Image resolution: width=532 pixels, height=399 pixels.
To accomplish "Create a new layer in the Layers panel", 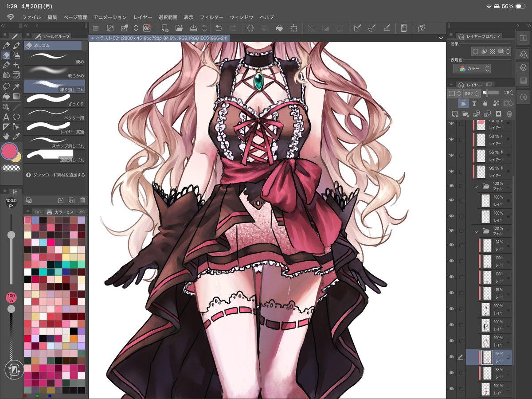I will tap(454, 114).
